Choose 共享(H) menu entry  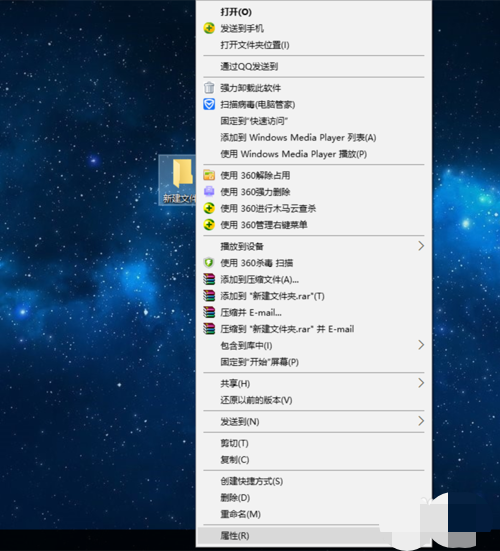[314, 383]
